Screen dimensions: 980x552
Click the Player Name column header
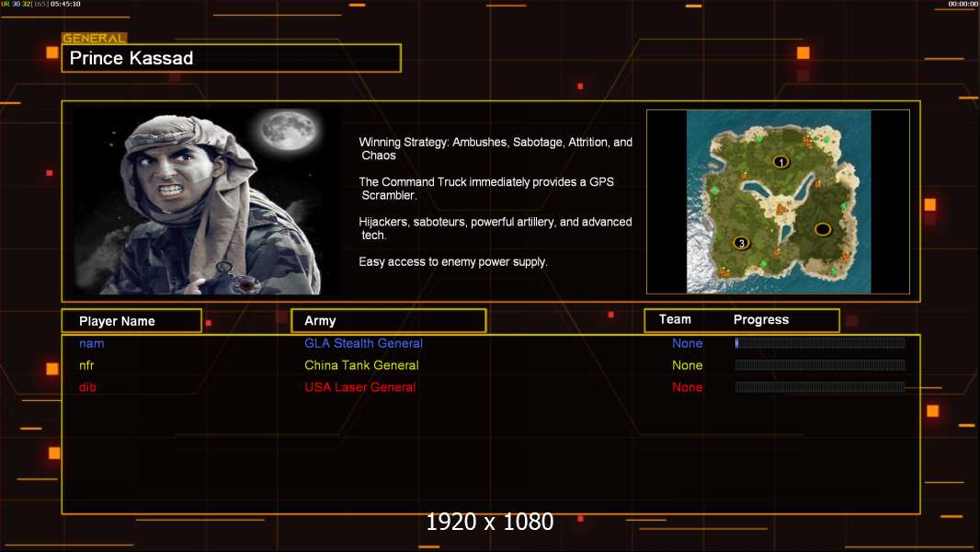pos(131,321)
